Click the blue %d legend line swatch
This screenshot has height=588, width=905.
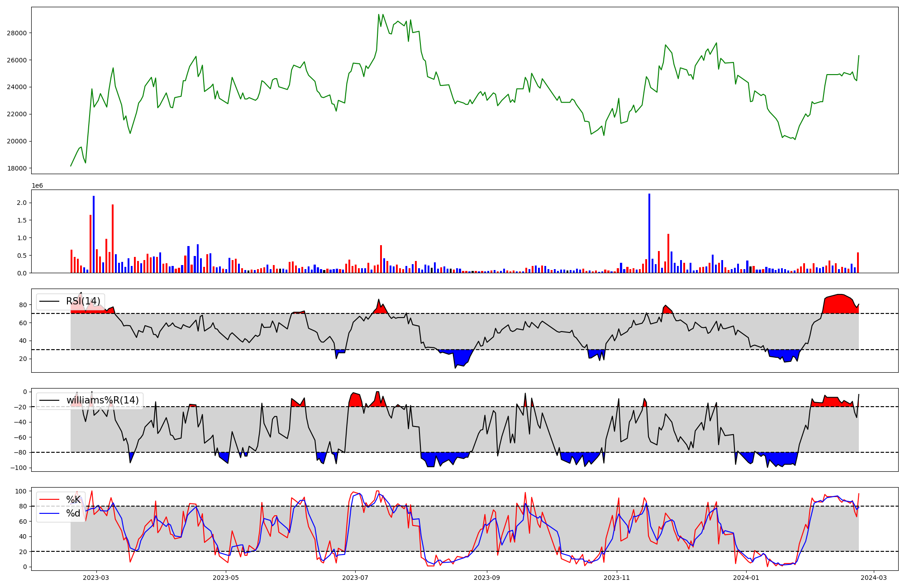(x=49, y=513)
